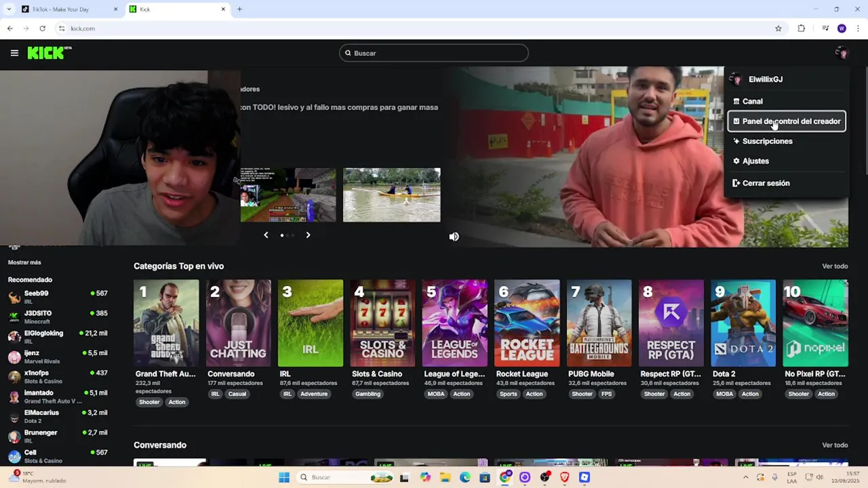
Task: Open File Explorer from taskbar
Action: click(446, 477)
